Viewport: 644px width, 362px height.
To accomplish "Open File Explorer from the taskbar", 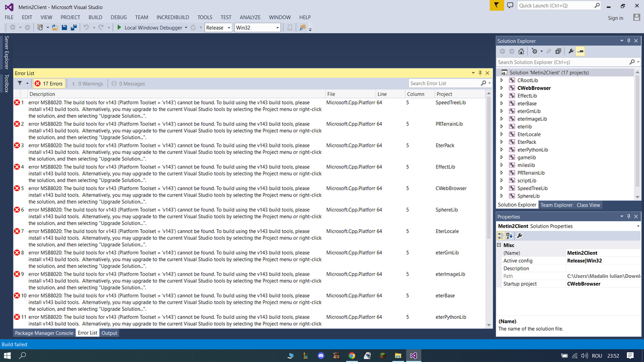I will [397, 355].
